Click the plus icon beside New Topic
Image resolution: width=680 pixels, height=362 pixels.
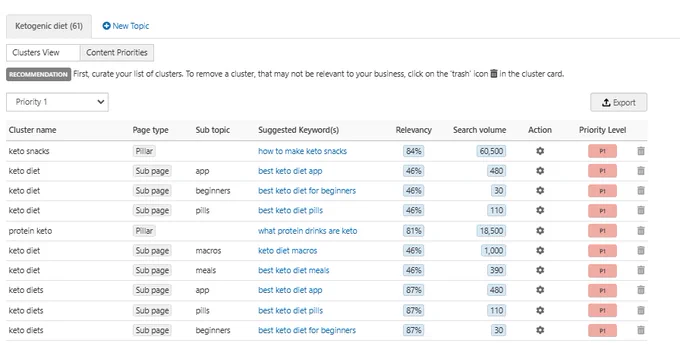coord(106,26)
